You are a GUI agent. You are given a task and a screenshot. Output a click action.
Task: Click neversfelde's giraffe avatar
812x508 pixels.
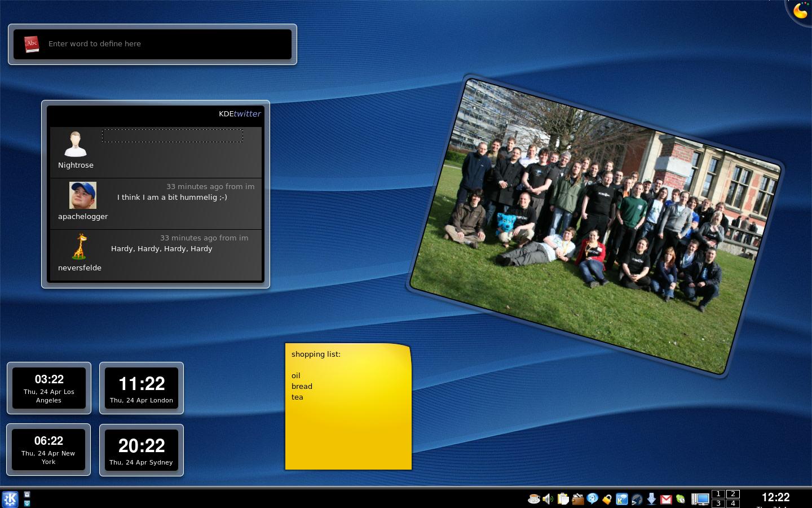pyautogui.click(x=81, y=247)
